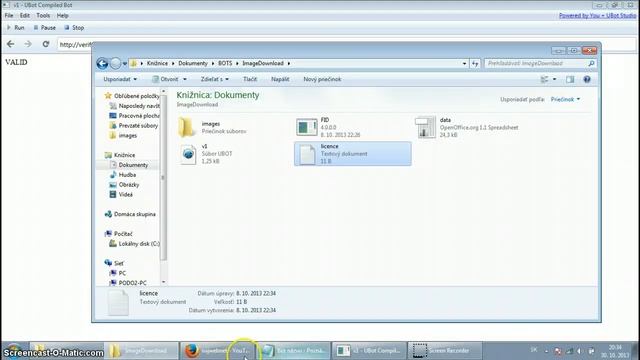Follow the Powered by UBot Studio link

(597, 16)
